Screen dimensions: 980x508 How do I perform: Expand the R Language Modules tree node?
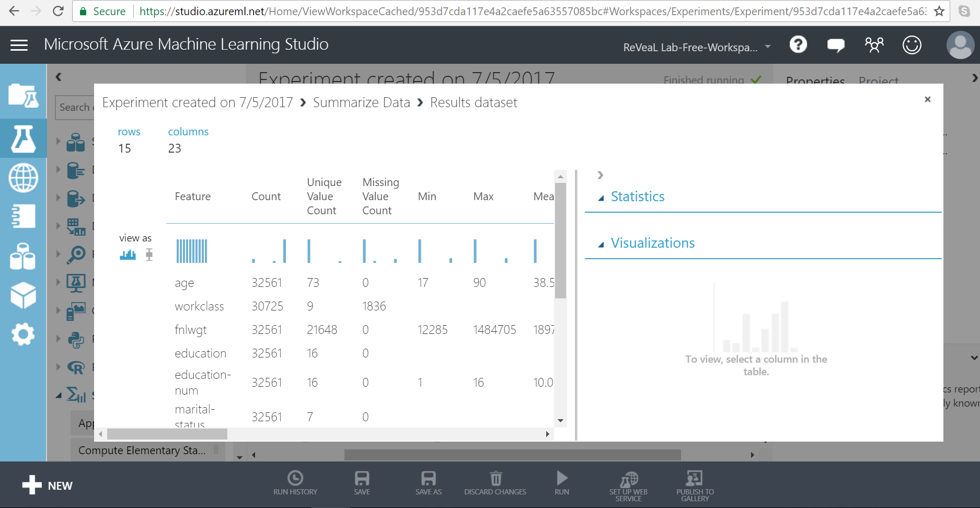(58, 367)
